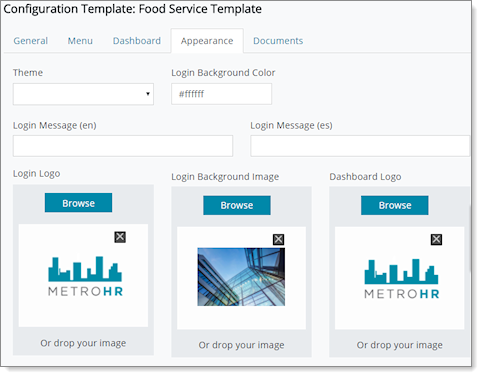Click Browse under Dashboard Logo
Image resolution: width=482 pixels, height=377 pixels.
[x=395, y=205]
